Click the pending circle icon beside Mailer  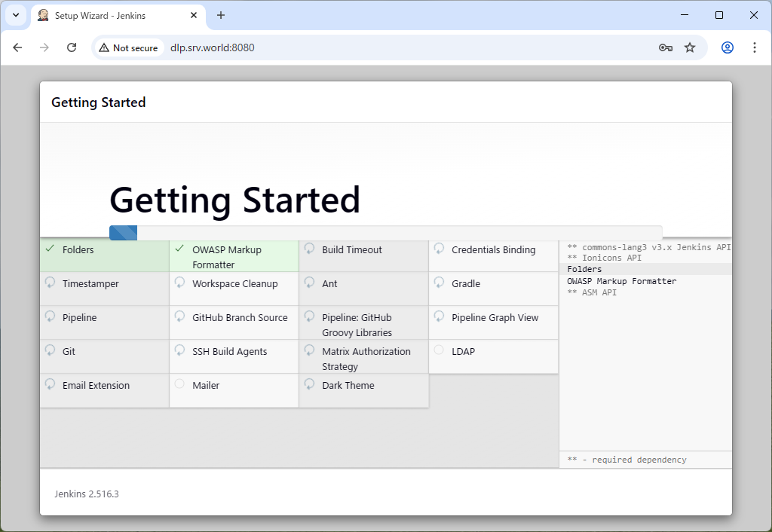[x=179, y=384]
